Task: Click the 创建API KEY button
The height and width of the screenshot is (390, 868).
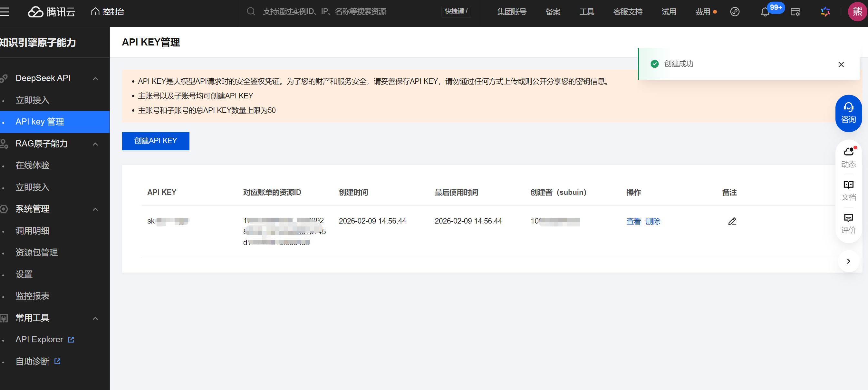Action: click(155, 141)
